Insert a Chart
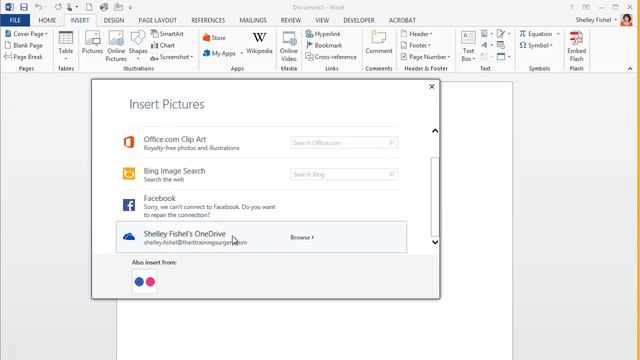The width and height of the screenshot is (640, 360). click(163, 45)
